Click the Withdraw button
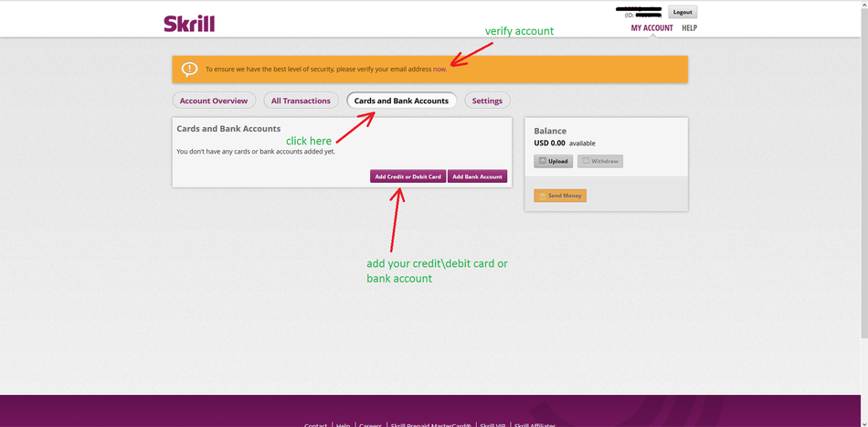Screen dimensions: 868x427 point(600,161)
